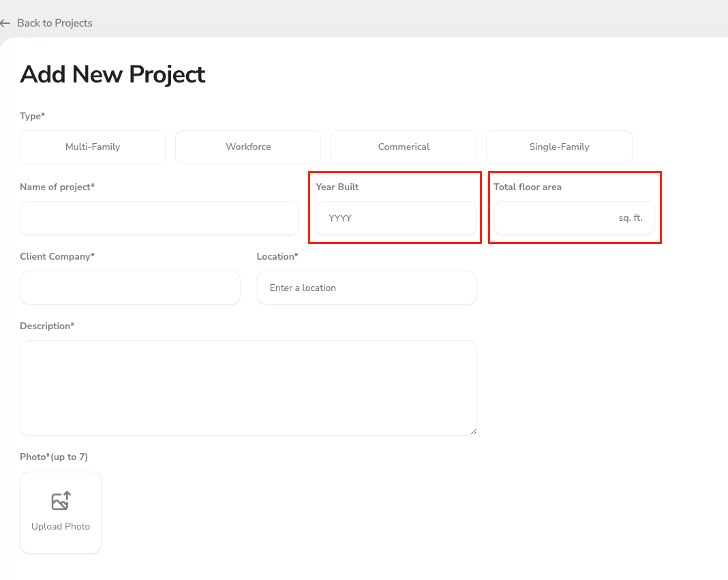Open the Enter a location field
This screenshot has width=728, height=580.
coord(367,288)
